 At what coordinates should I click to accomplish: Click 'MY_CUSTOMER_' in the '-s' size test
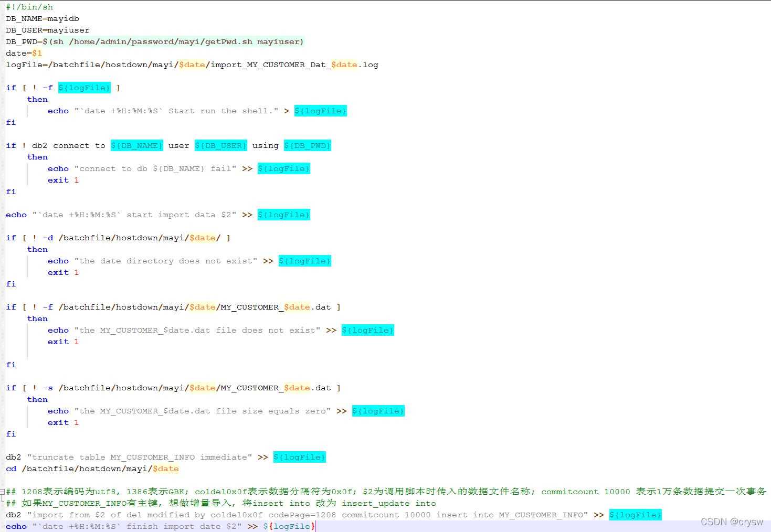point(252,388)
